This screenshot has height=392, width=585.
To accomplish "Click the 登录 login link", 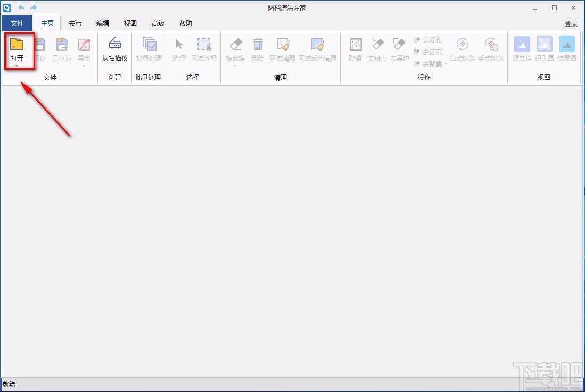I will pyautogui.click(x=571, y=23).
